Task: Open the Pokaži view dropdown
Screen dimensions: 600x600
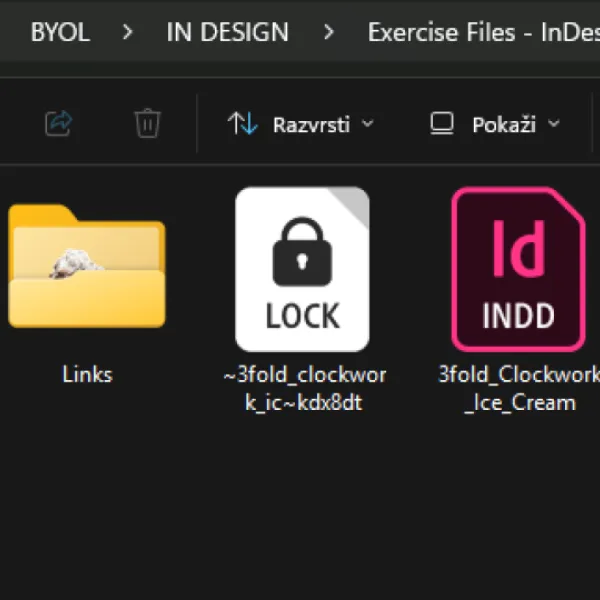Action: tap(495, 124)
